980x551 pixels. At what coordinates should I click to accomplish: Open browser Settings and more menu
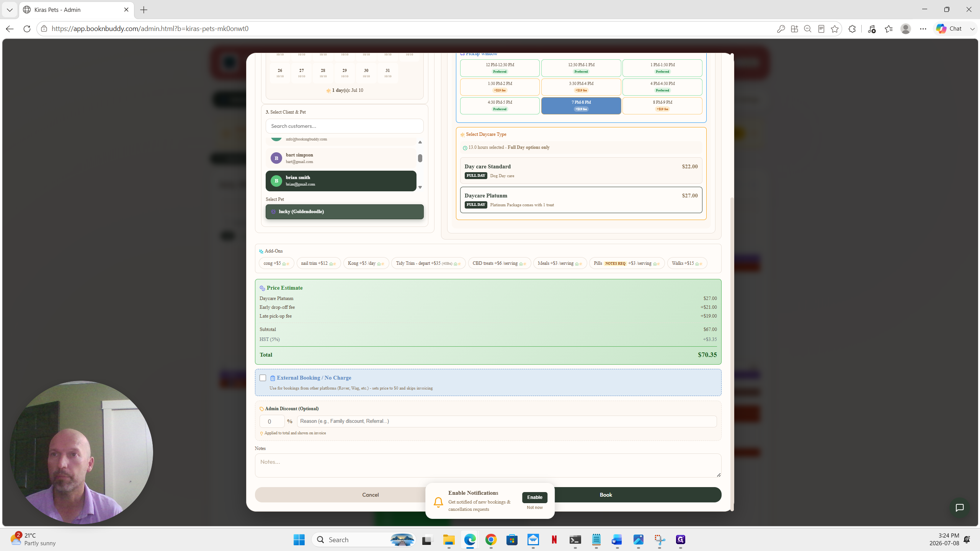click(x=923, y=29)
